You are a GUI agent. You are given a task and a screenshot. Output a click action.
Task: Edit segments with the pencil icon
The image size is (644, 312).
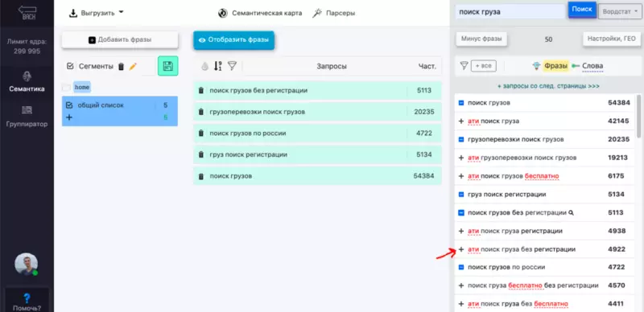[132, 67]
